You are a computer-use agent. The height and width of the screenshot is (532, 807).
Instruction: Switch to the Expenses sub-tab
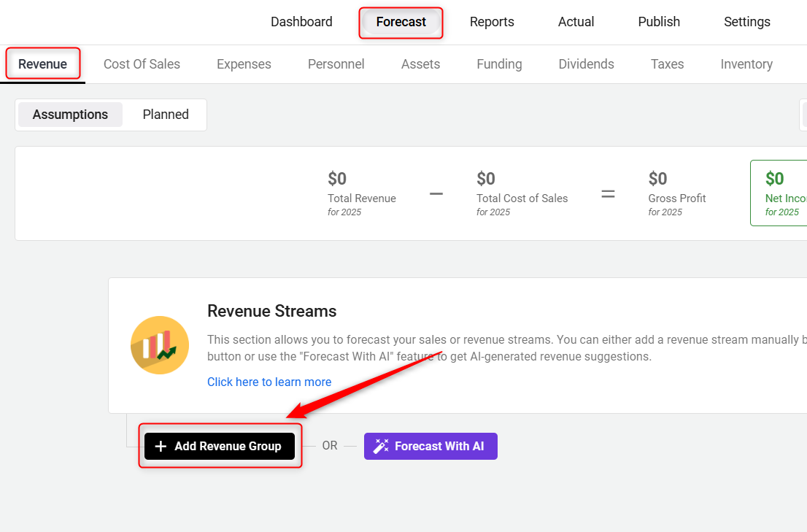coord(244,63)
